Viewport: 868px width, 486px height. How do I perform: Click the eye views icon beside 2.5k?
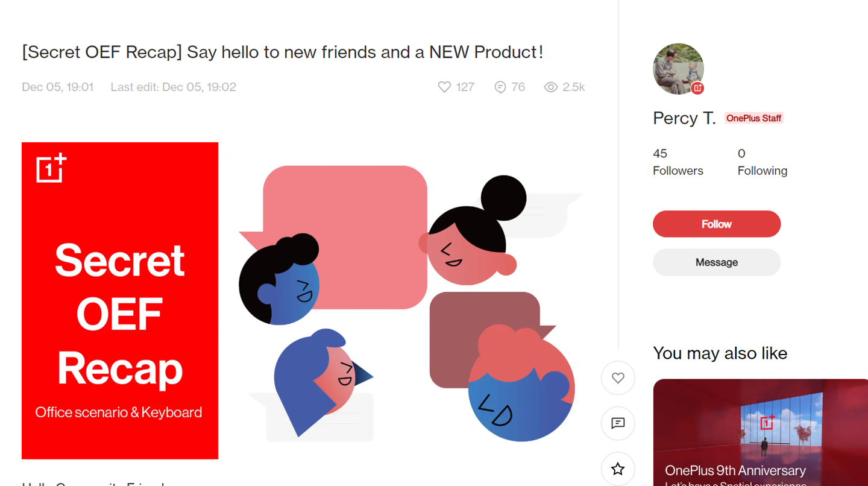coord(550,87)
